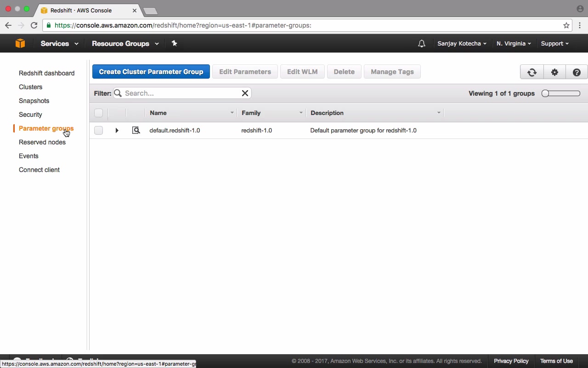Clear the filter search box

tap(245, 93)
